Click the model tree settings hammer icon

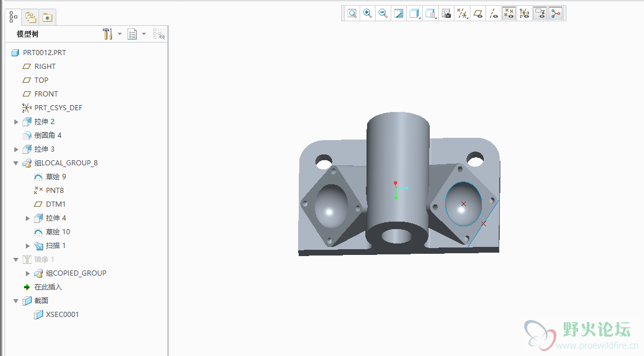coord(107,34)
